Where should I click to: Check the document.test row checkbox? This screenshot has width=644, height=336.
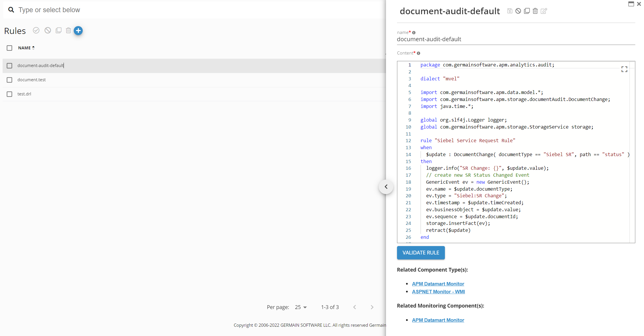10,80
